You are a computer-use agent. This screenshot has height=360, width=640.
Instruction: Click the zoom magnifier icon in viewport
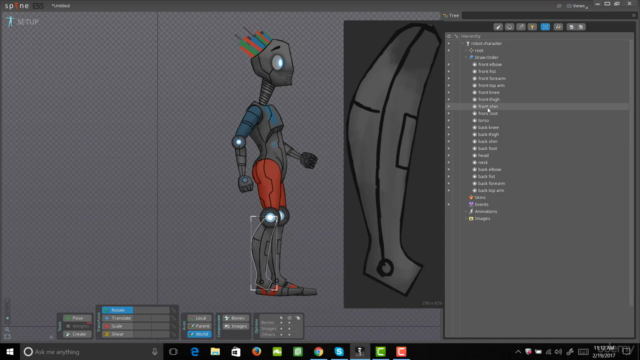[7, 329]
